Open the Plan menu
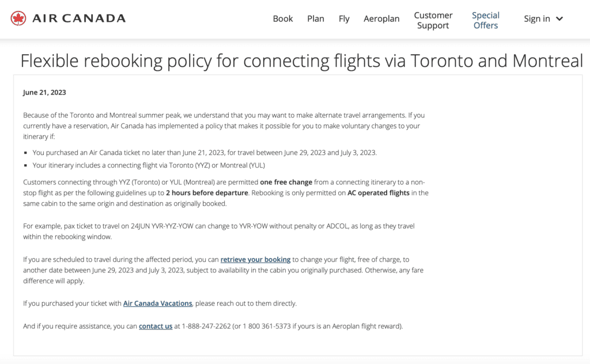The height and width of the screenshot is (364, 590). pyautogui.click(x=316, y=18)
